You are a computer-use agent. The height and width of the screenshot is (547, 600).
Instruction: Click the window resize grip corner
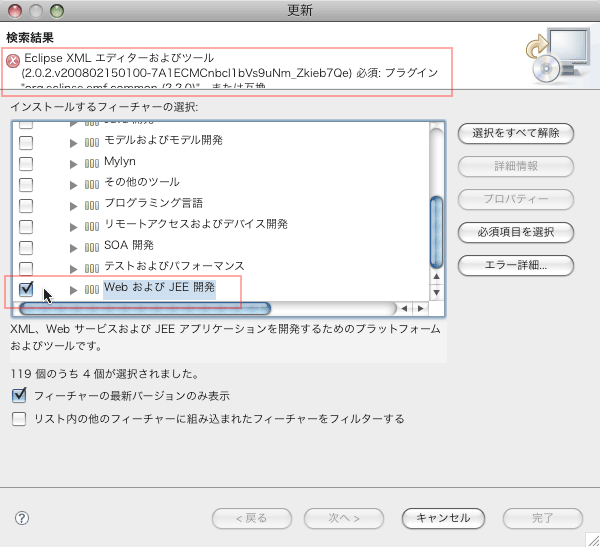tap(593, 540)
